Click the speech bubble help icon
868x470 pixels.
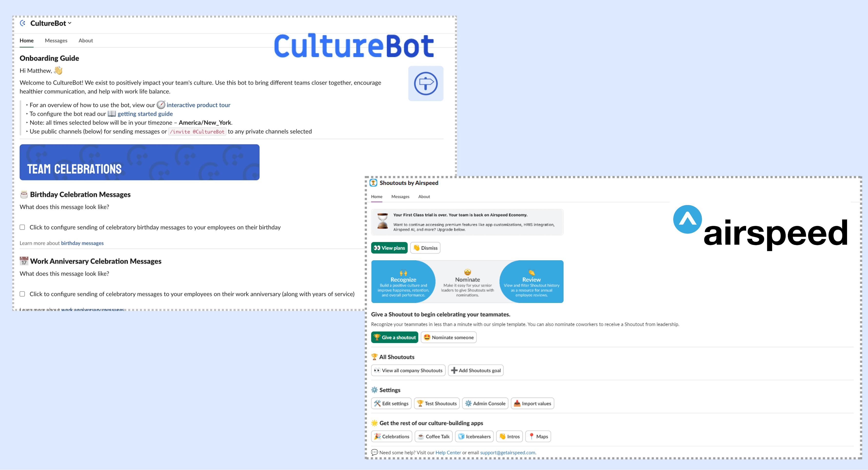click(x=374, y=452)
